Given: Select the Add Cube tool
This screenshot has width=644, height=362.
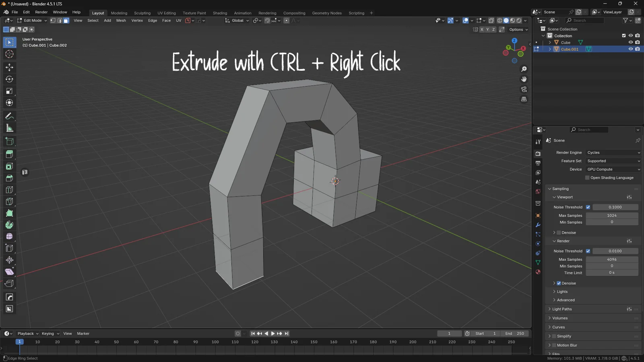Looking at the screenshot, I should coord(9,142).
